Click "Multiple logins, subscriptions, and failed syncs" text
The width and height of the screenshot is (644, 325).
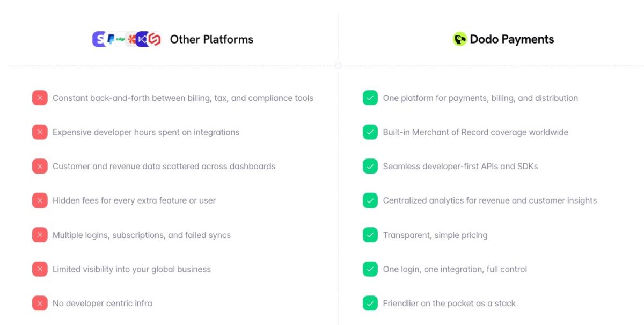(142, 235)
